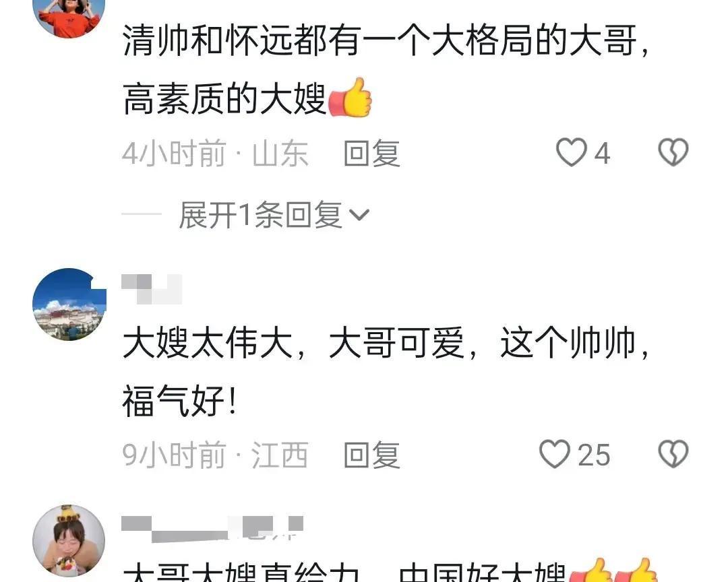Like the Jiangxi comment with 25 likes
This screenshot has width=728, height=582.
coord(554,453)
